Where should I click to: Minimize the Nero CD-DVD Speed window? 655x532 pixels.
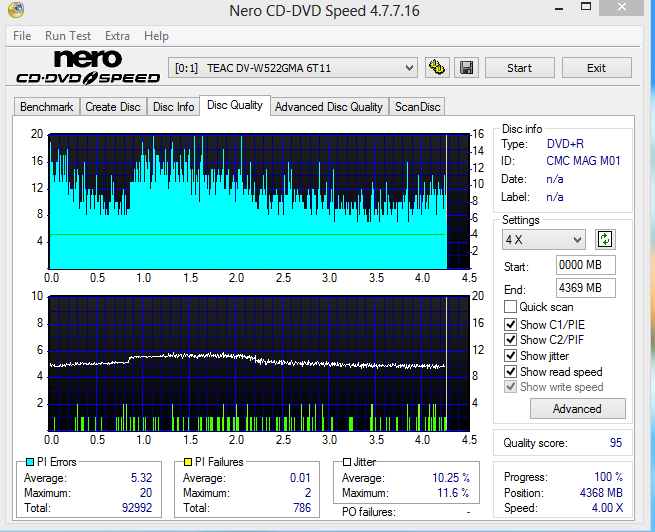pos(559,8)
